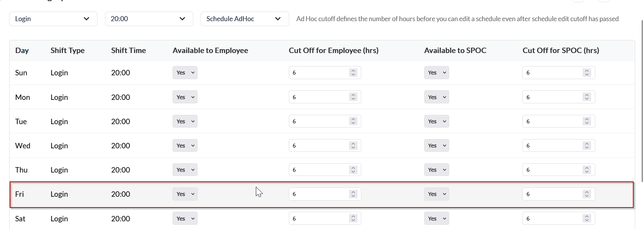Screen dimensions: 644x229
Task: Open Monday Available to SPOC dropdown
Action: (x=436, y=97)
